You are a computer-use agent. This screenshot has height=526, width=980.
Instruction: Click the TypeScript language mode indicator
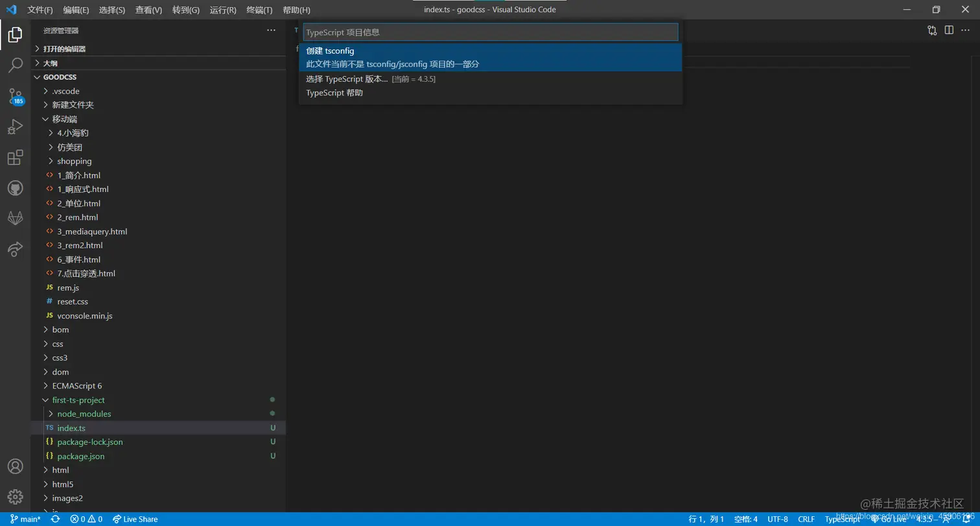pos(843,519)
